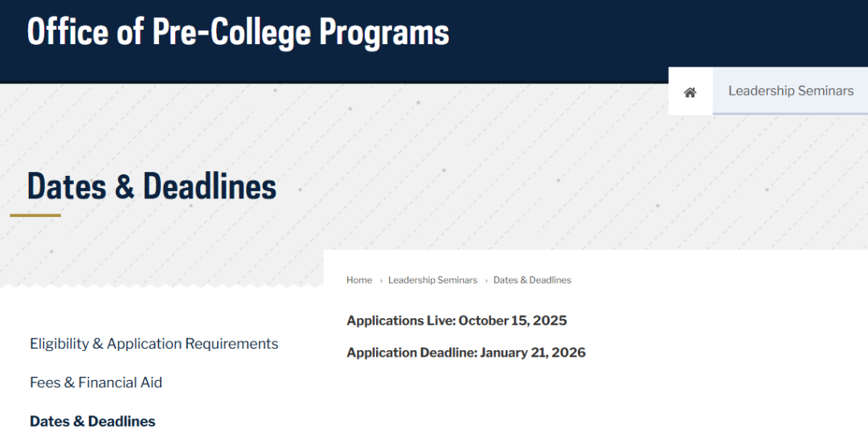Click the gold underline beneath the page heading

(35, 215)
